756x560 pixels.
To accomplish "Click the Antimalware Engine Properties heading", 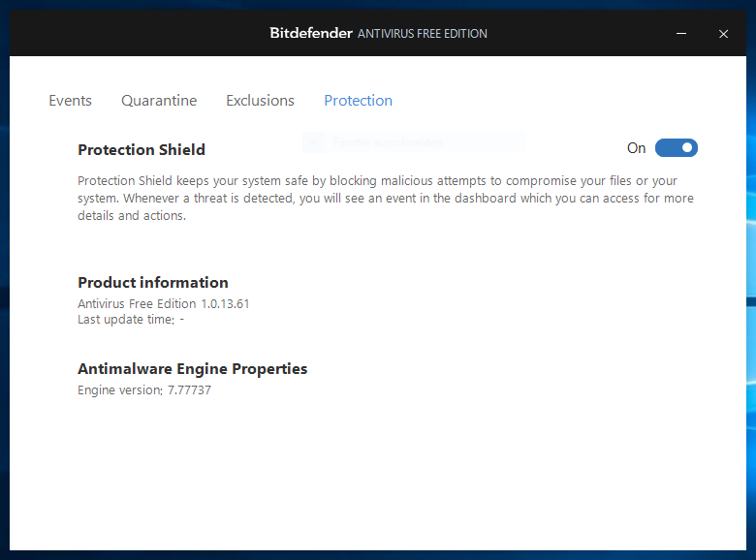I will (x=192, y=369).
